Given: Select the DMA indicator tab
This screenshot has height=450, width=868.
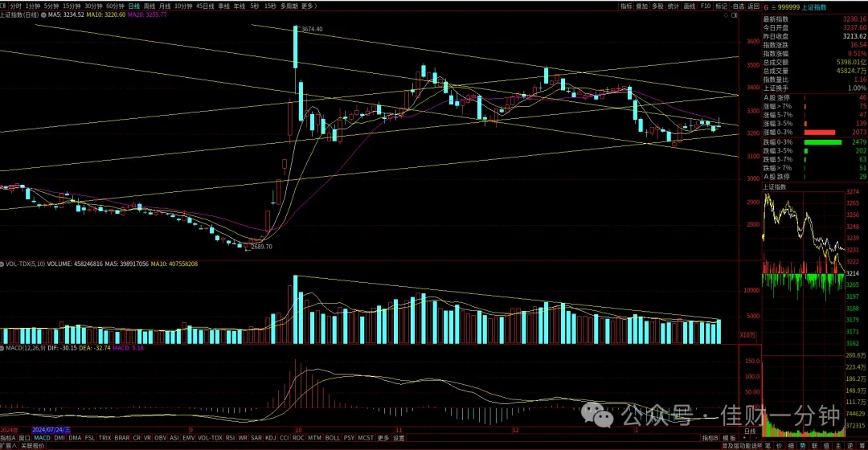Looking at the screenshot, I should (75, 438).
